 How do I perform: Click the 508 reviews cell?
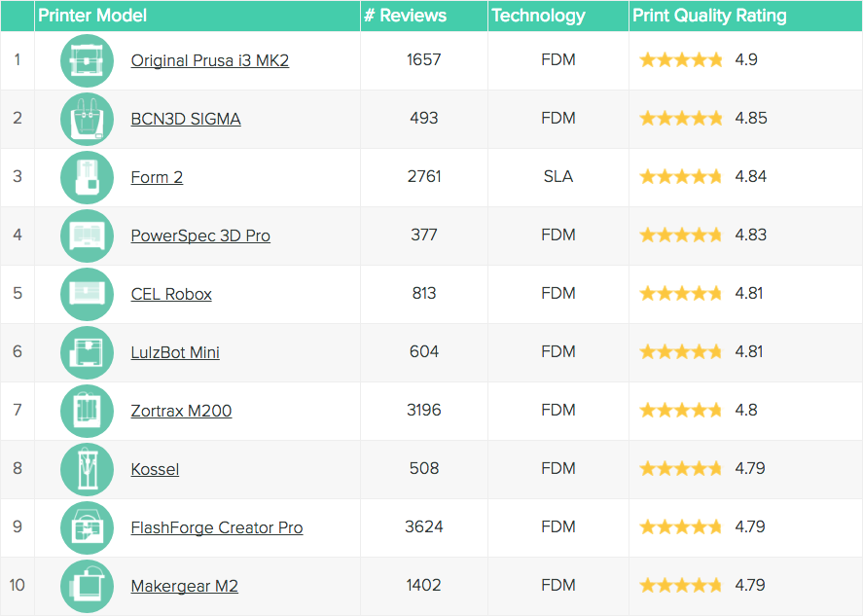click(424, 468)
